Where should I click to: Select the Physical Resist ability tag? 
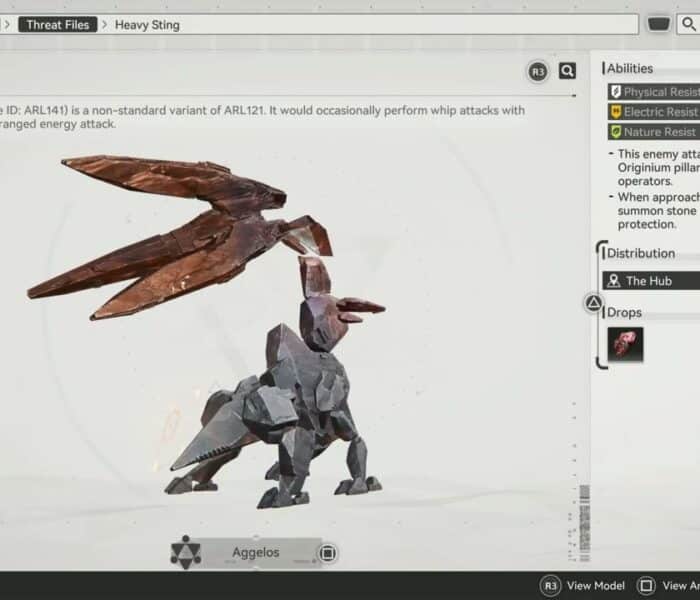[x=654, y=92]
